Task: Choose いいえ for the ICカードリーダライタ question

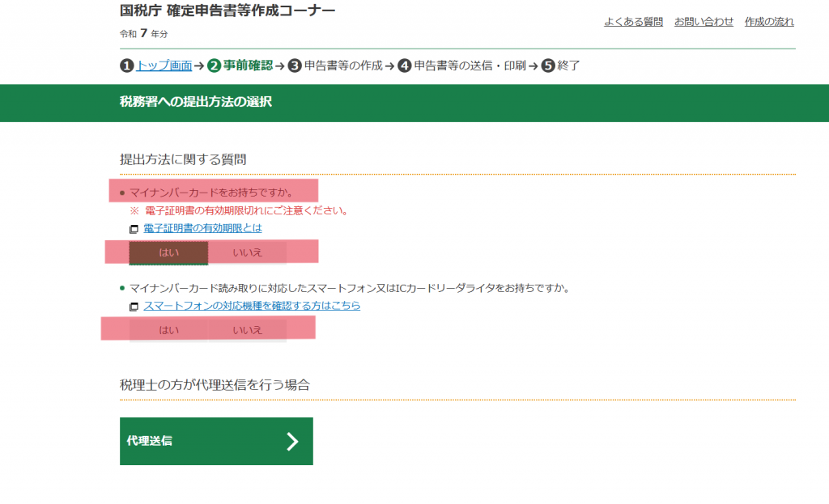Action: (247, 330)
